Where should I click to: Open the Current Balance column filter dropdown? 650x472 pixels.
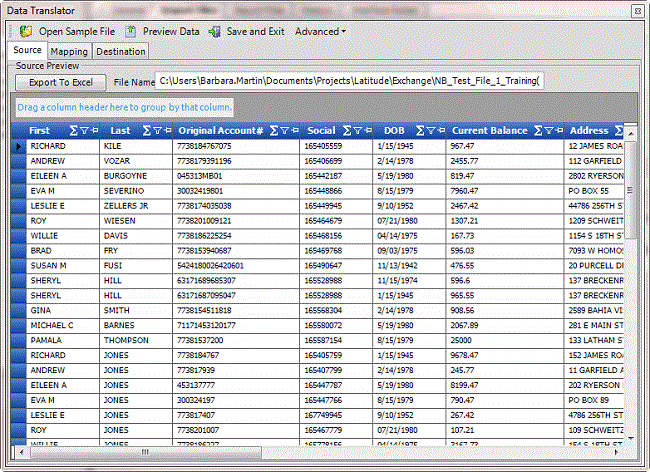click(550, 131)
